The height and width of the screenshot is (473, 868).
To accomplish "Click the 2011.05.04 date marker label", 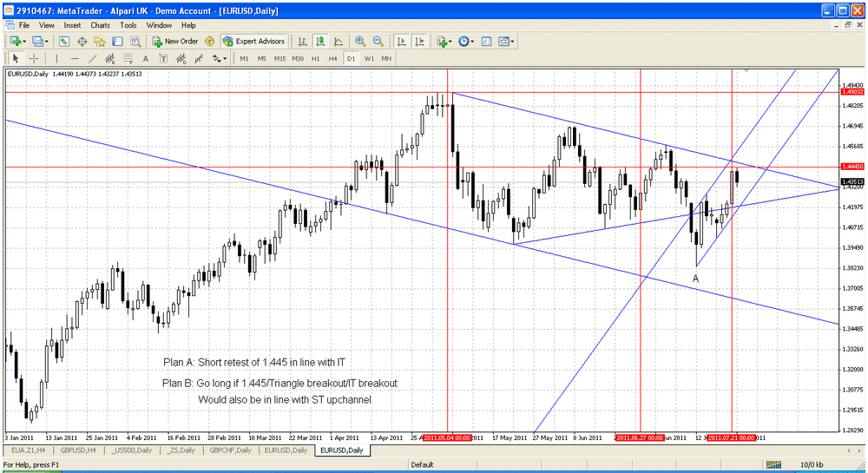I will point(447,437).
